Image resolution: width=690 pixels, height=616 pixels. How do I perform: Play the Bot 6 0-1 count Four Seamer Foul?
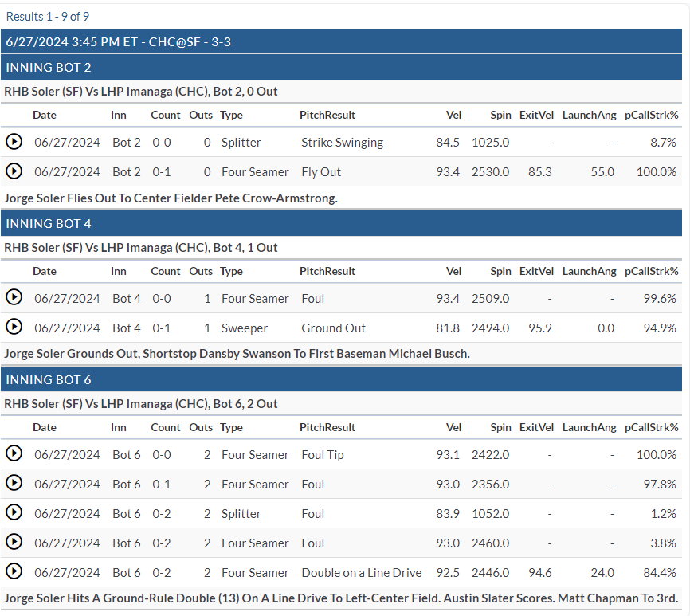coord(14,484)
